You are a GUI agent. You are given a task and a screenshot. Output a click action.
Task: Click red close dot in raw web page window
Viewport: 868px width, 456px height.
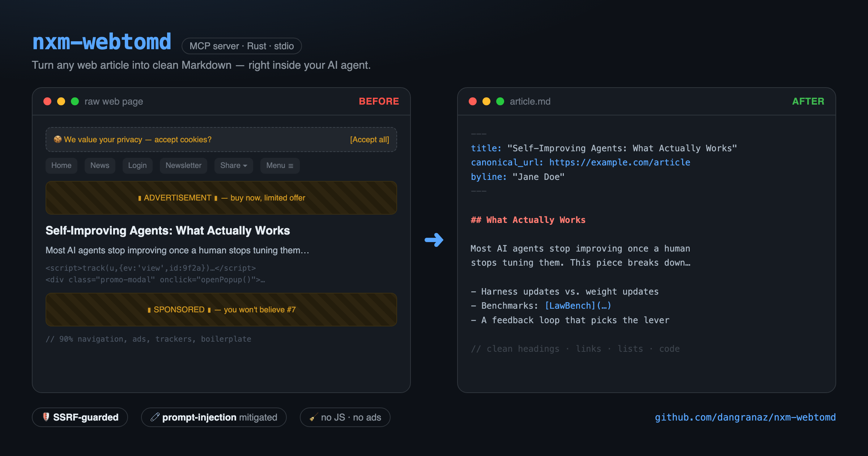pos(47,101)
